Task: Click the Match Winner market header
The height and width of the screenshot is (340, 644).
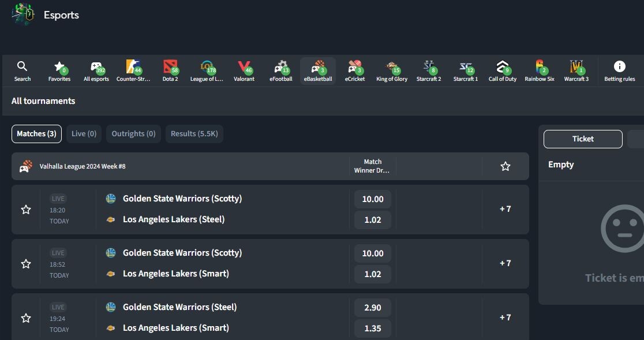Action: 373,166
